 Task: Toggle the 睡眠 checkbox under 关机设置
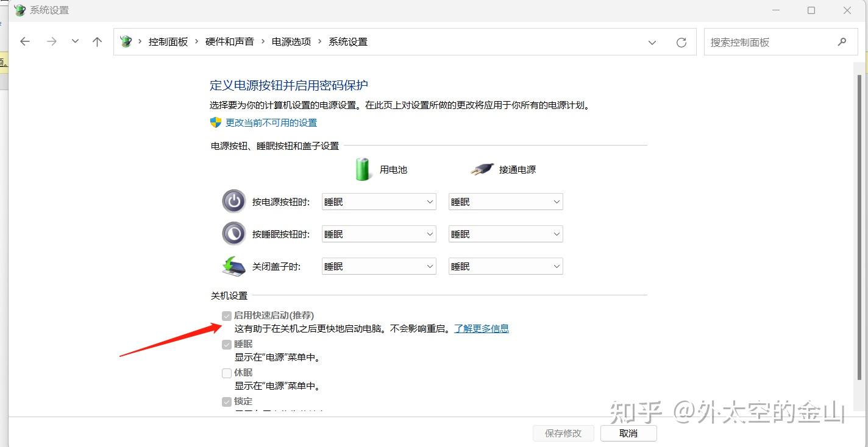[x=226, y=344]
